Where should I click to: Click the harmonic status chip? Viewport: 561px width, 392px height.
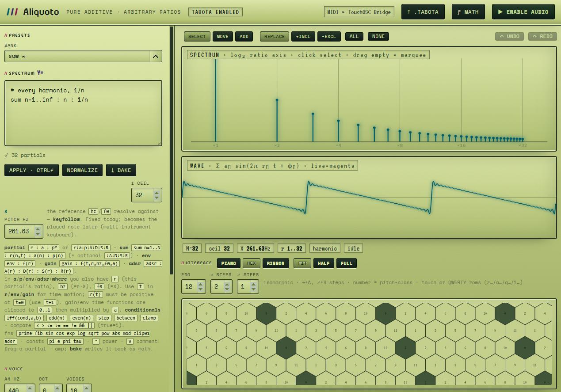324,248
